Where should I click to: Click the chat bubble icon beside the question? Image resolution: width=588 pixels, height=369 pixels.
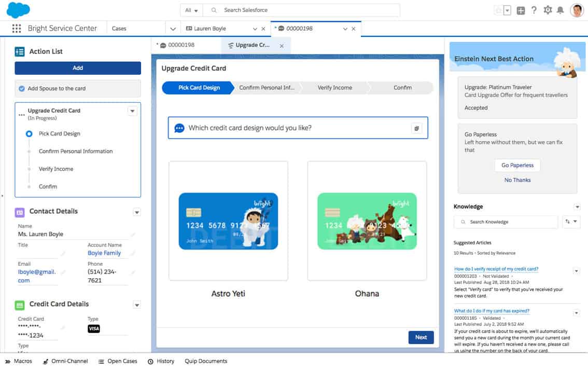coord(179,128)
